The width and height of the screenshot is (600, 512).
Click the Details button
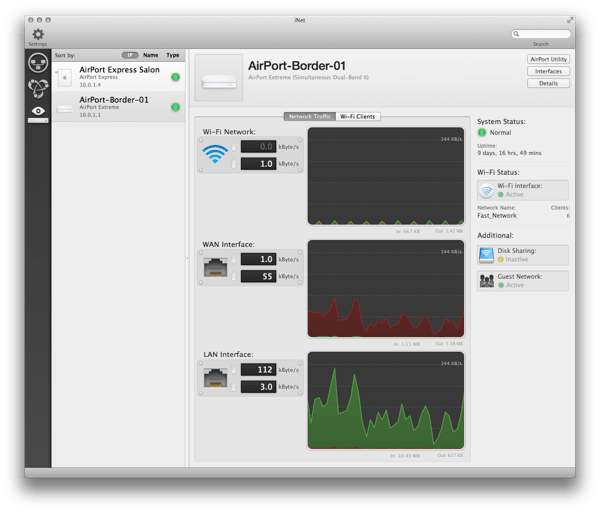pyautogui.click(x=548, y=84)
